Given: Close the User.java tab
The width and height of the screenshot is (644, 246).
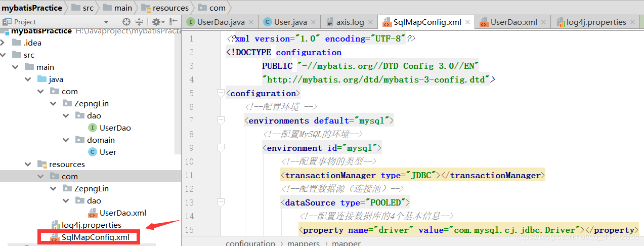Looking at the screenshot, I should click(x=315, y=22).
